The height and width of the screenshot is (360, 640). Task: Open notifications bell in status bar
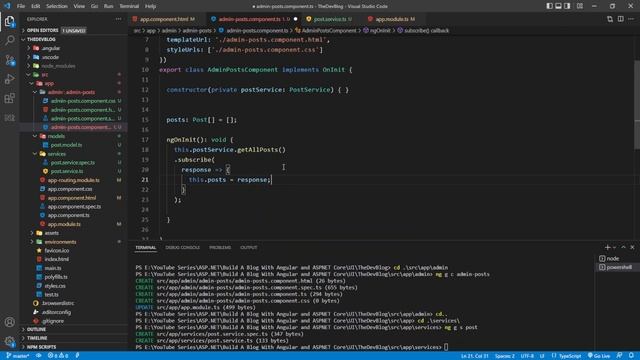631,356
